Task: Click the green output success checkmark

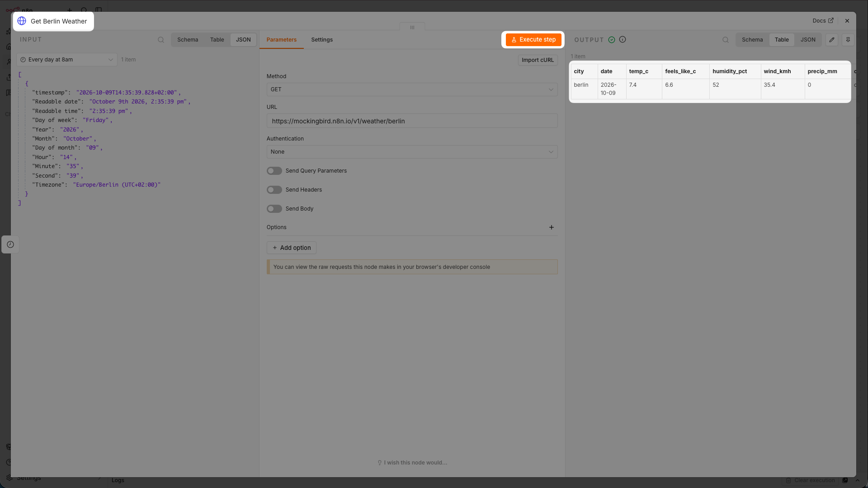Action: pos(612,40)
